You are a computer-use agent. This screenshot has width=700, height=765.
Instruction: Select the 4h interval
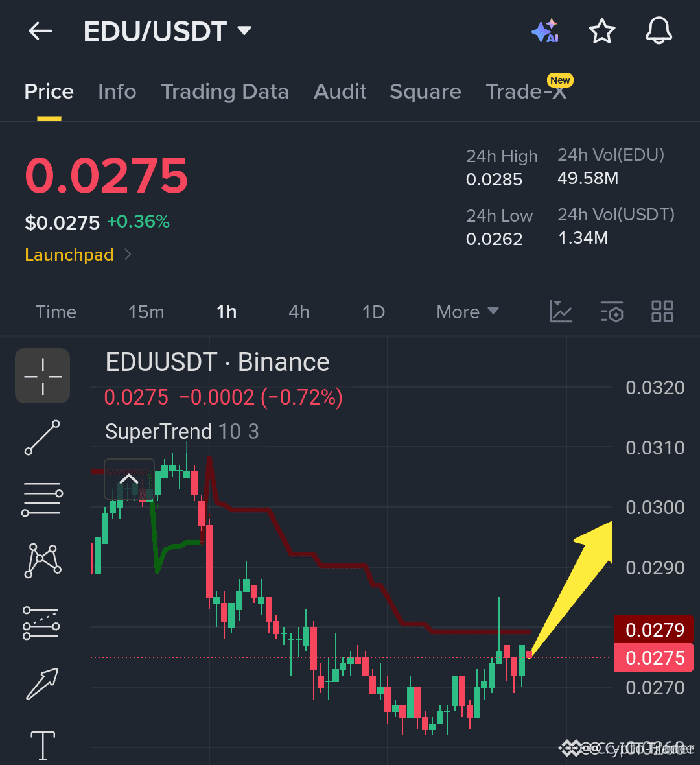click(299, 312)
